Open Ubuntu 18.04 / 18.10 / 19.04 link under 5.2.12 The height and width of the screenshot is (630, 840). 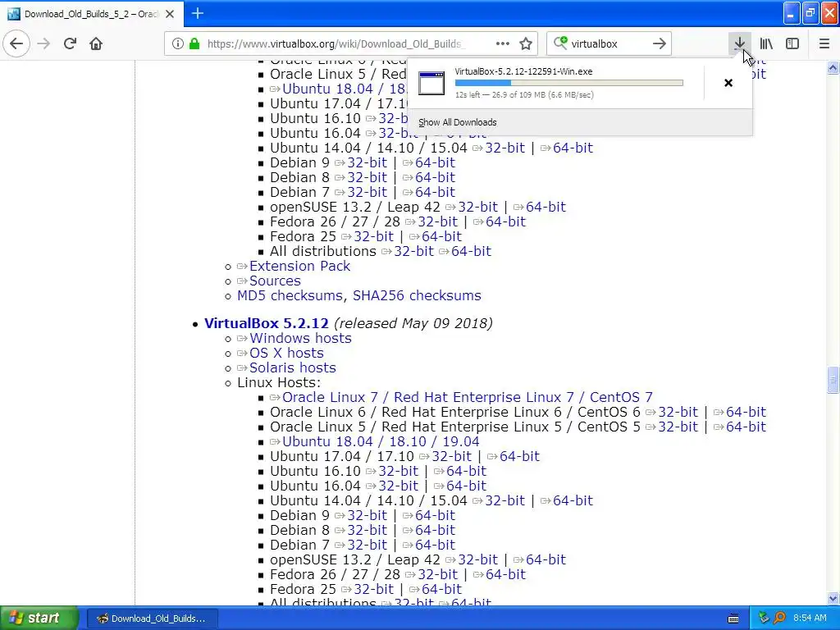pyautogui.click(x=381, y=441)
